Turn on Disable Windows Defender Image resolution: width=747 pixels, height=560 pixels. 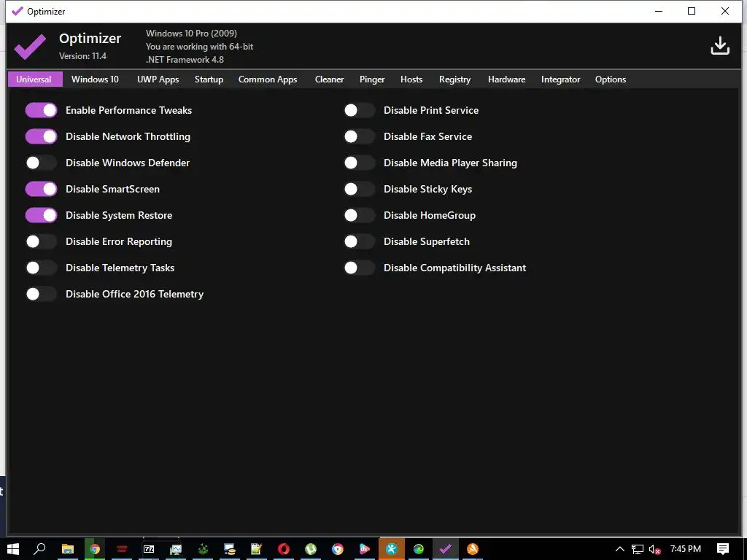pos(41,163)
